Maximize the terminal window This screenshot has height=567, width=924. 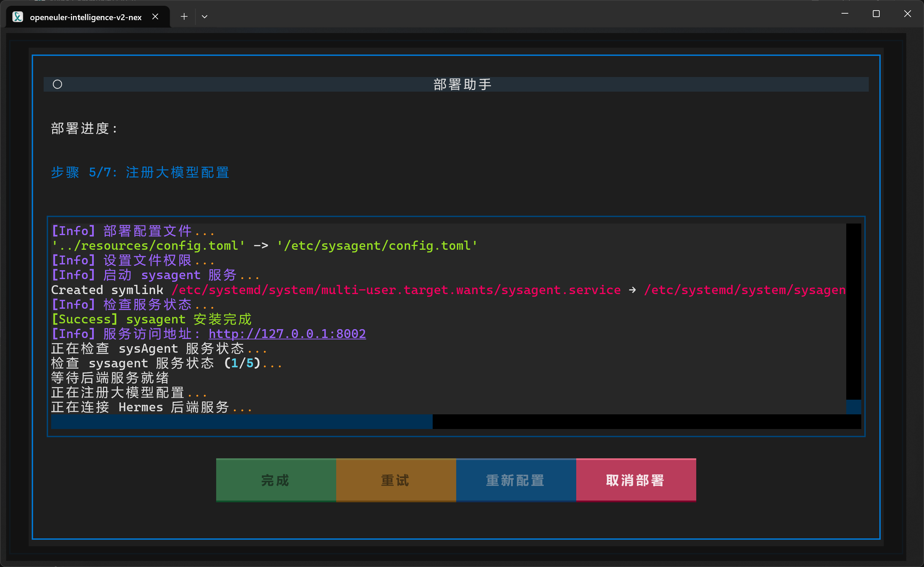876,14
